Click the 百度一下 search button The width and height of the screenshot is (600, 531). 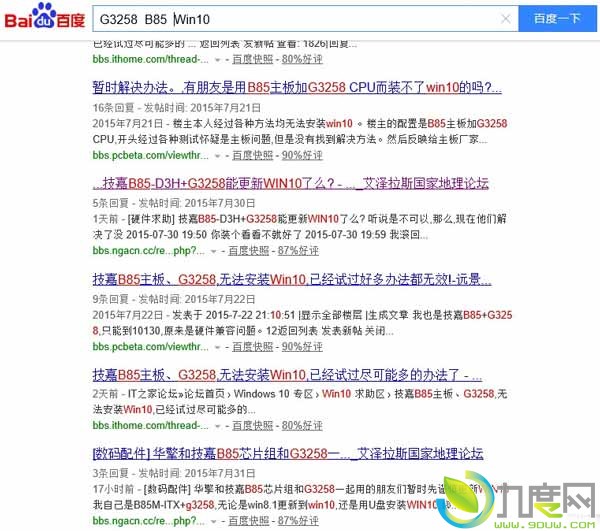(557, 18)
